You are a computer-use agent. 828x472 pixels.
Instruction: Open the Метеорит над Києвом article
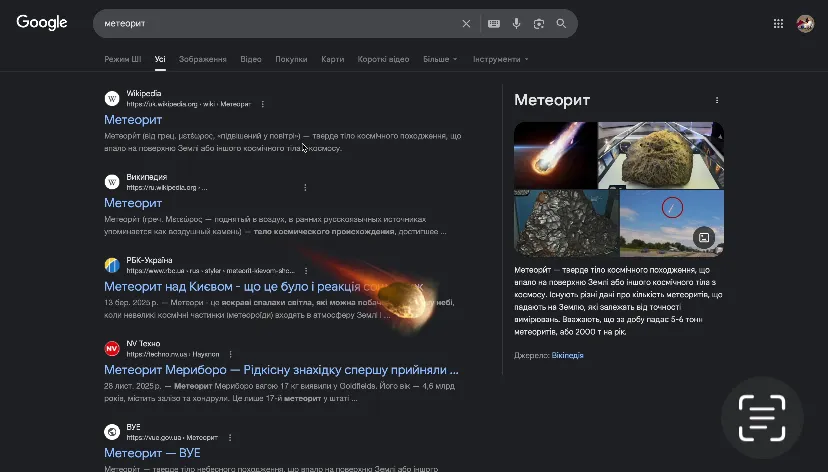click(x=264, y=287)
